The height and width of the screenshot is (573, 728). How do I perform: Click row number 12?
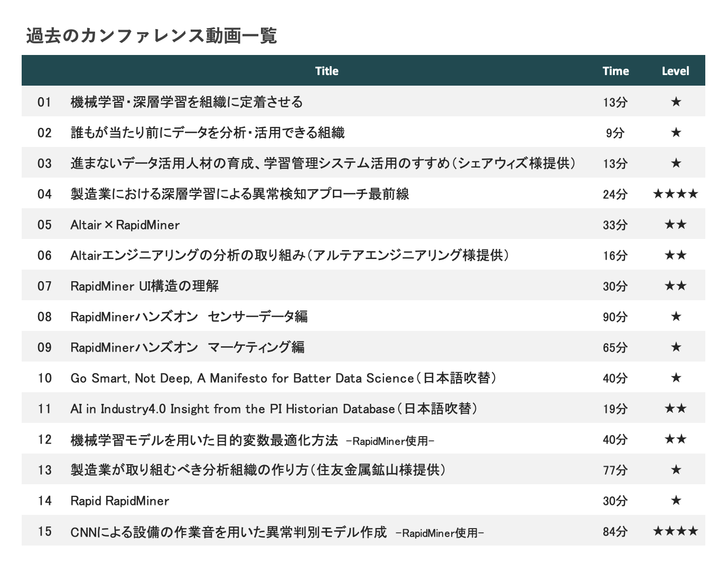click(45, 439)
